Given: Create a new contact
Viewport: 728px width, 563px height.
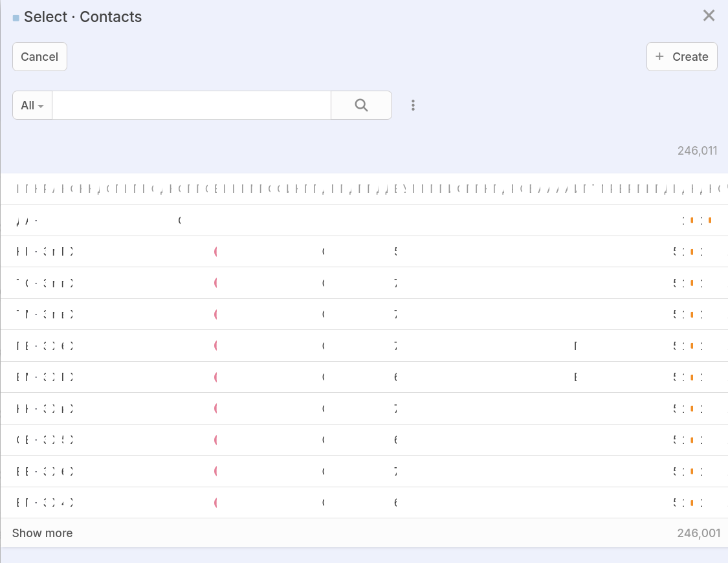Looking at the screenshot, I should tap(682, 57).
